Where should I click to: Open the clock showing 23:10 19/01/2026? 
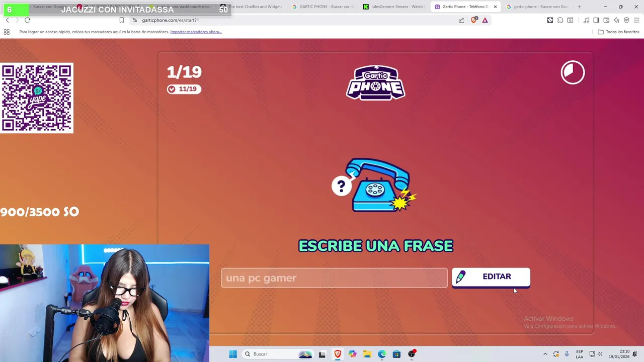point(619,354)
